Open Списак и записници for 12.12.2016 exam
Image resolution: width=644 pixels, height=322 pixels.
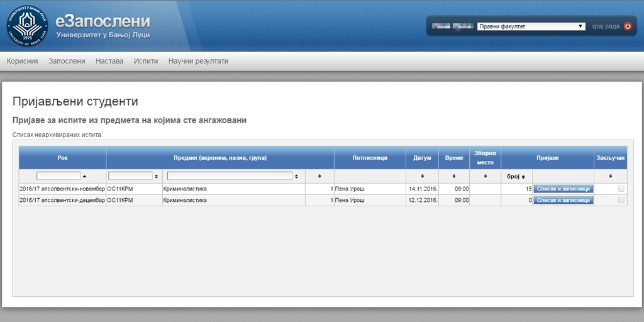(x=563, y=200)
